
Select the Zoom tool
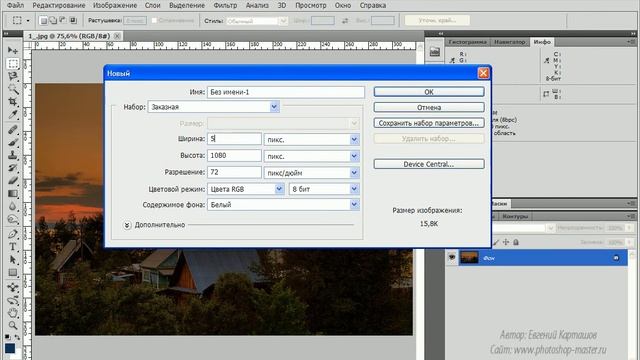(x=13, y=326)
